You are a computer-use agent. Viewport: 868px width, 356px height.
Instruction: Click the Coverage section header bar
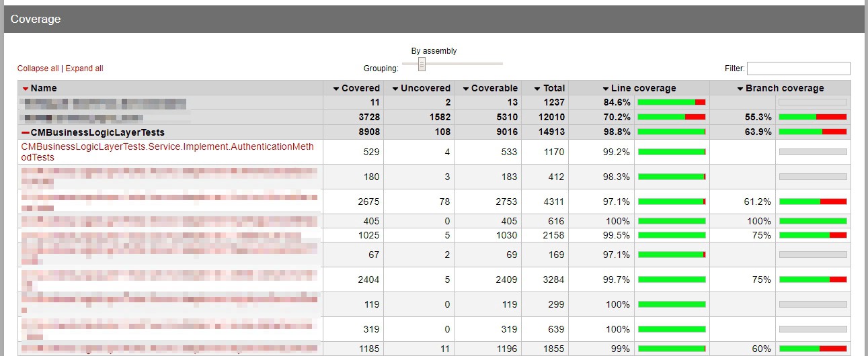[x=434, y=19]
